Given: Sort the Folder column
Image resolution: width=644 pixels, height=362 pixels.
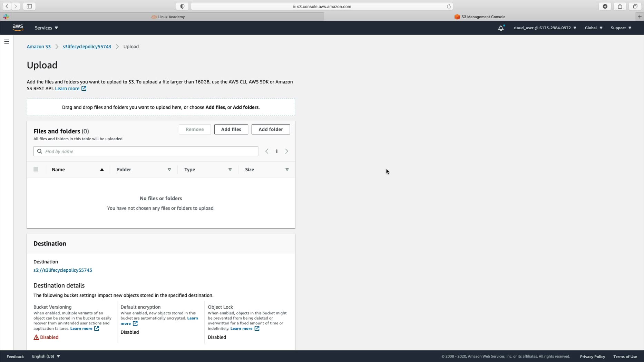Looking at the screenshot, I should tap(169, 170).
